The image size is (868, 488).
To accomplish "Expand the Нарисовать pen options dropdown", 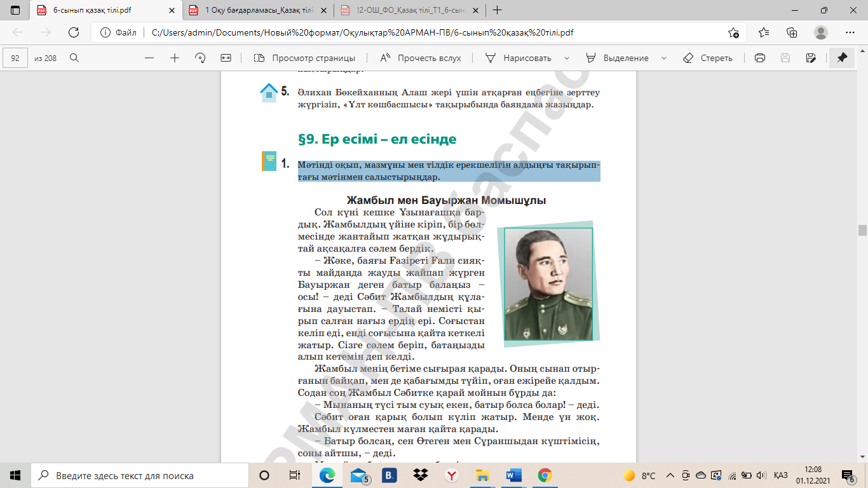I will [567, 58].
